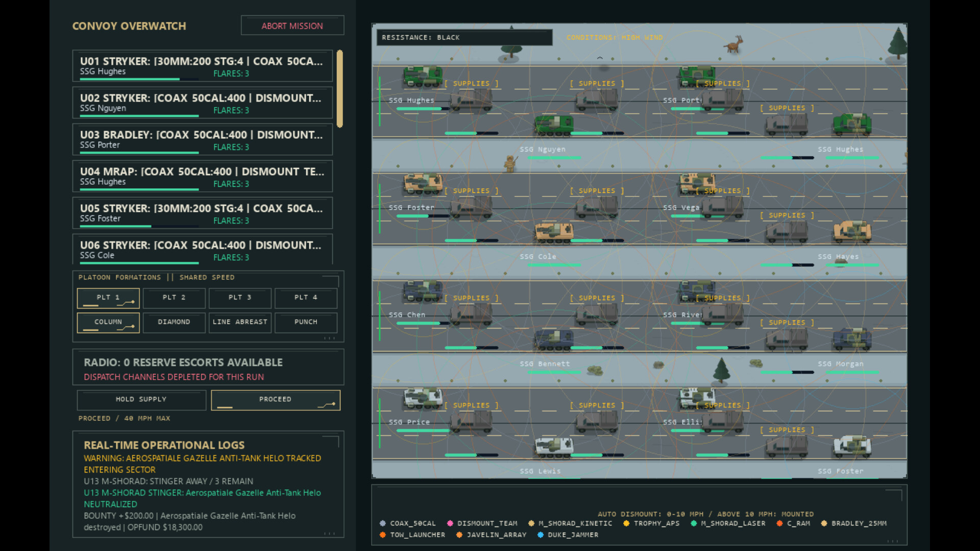Switch to PLT 1 platoon
This screenshot has width=980, height=551.
point(108,298)
